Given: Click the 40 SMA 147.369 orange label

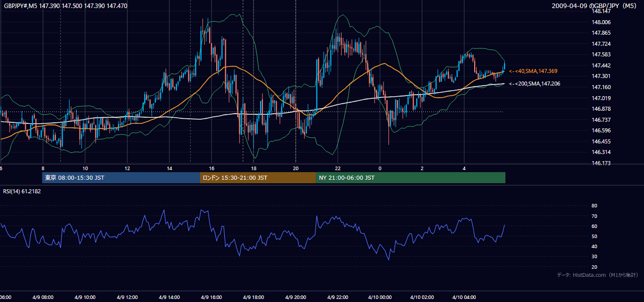Looking at the screenshot, I should click(533, 71).
